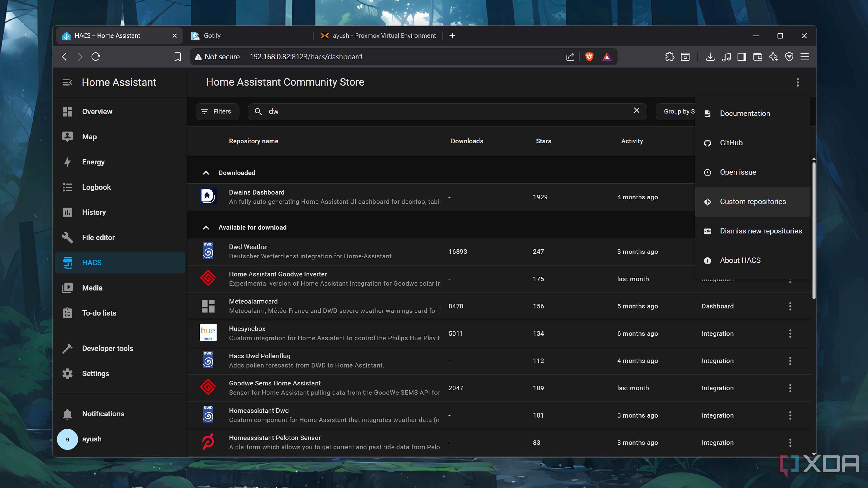
Task: Sort by the Downloads column header
Action: coord(467,141)
